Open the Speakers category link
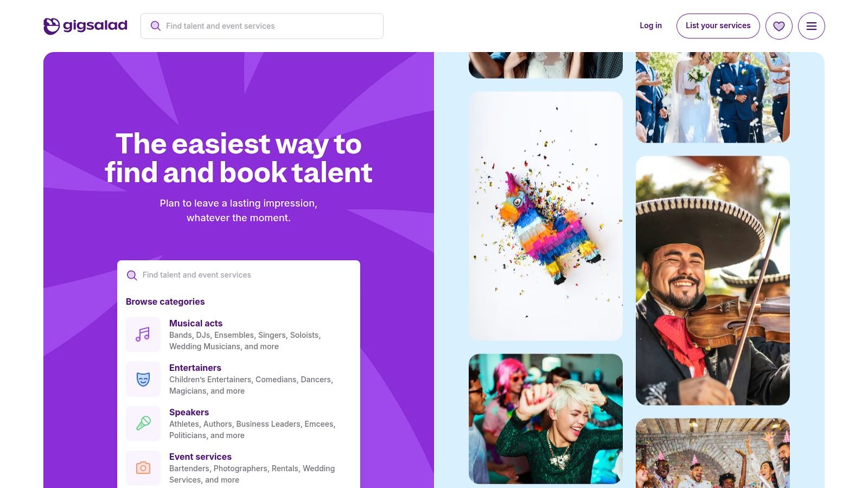 coord(189,412)
